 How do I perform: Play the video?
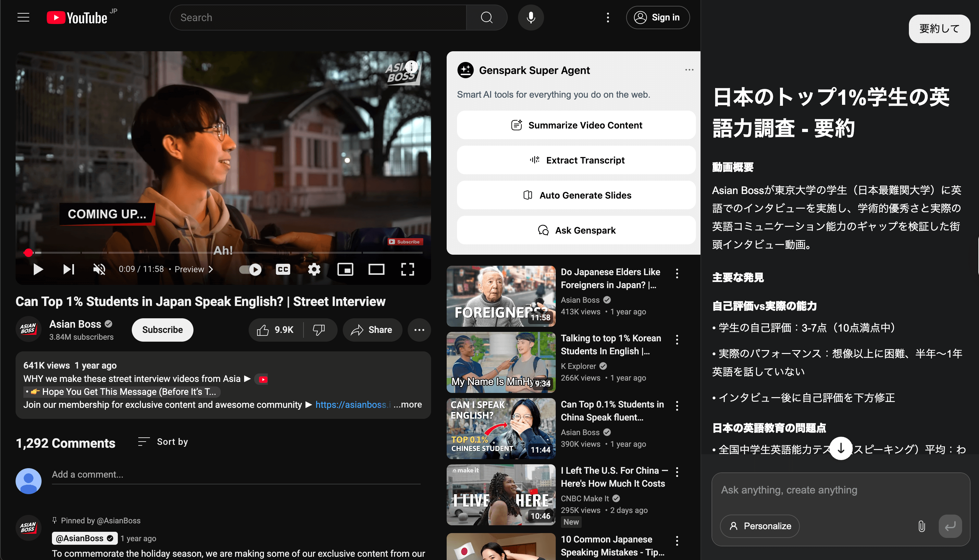coord(38,269)
